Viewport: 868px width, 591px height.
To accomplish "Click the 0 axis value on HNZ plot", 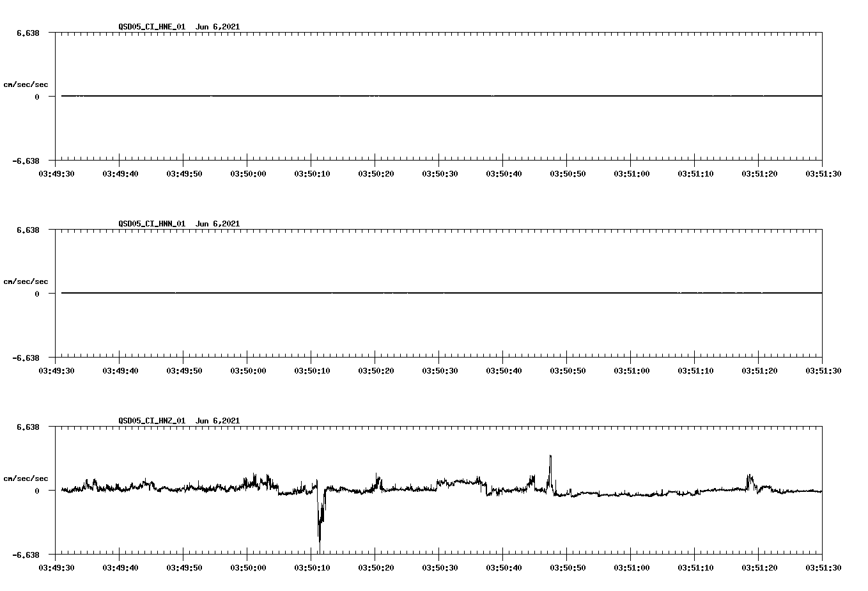I will 37,491.
